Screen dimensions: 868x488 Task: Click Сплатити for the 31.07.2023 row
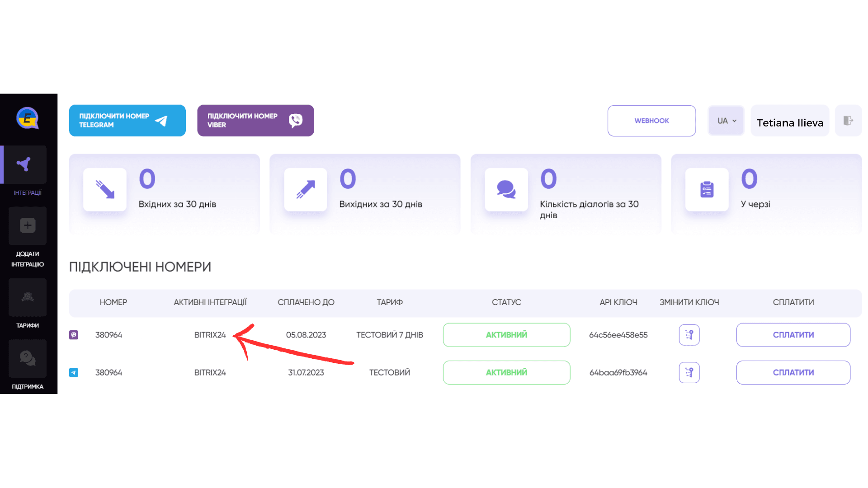pos(793,372)
